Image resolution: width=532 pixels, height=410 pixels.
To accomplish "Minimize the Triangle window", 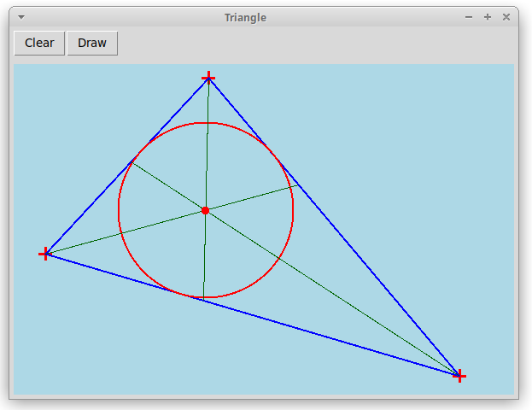I will point(469,17).
